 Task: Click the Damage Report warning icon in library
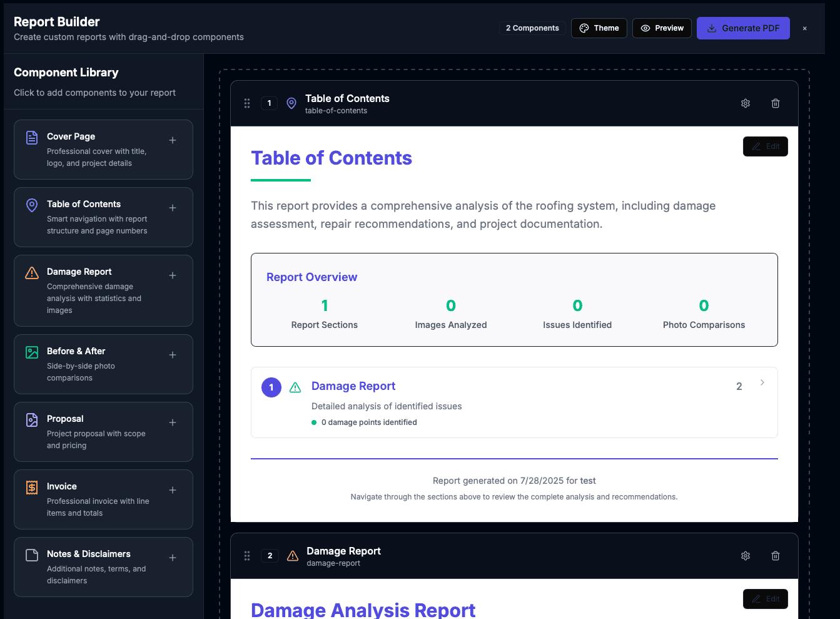(x=32, y=273)
